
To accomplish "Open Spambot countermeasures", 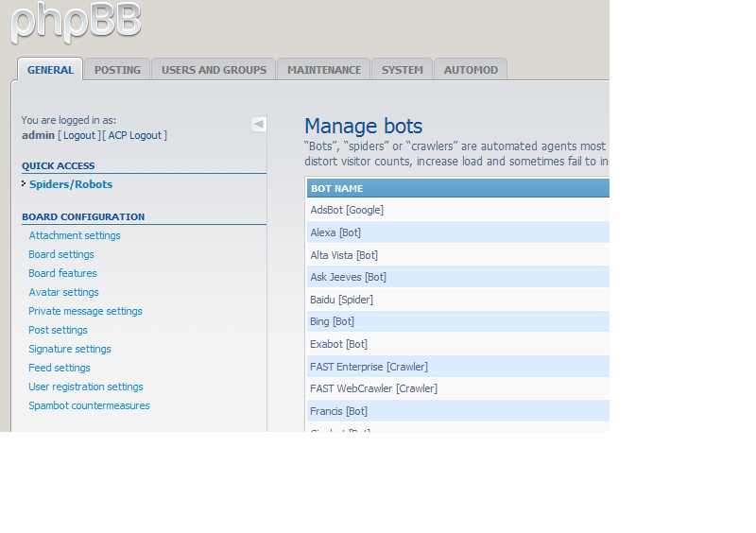I will (x=89, y=405).
